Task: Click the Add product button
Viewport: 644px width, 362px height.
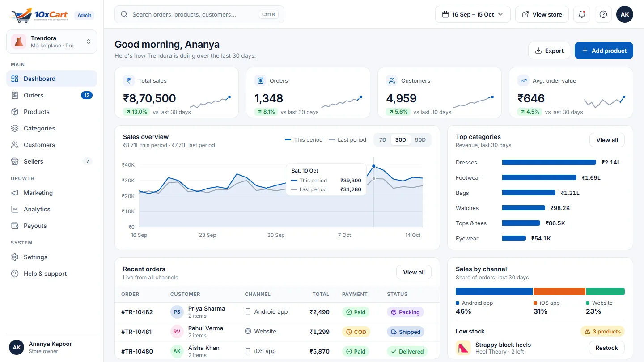Action: tap(604, 51)
